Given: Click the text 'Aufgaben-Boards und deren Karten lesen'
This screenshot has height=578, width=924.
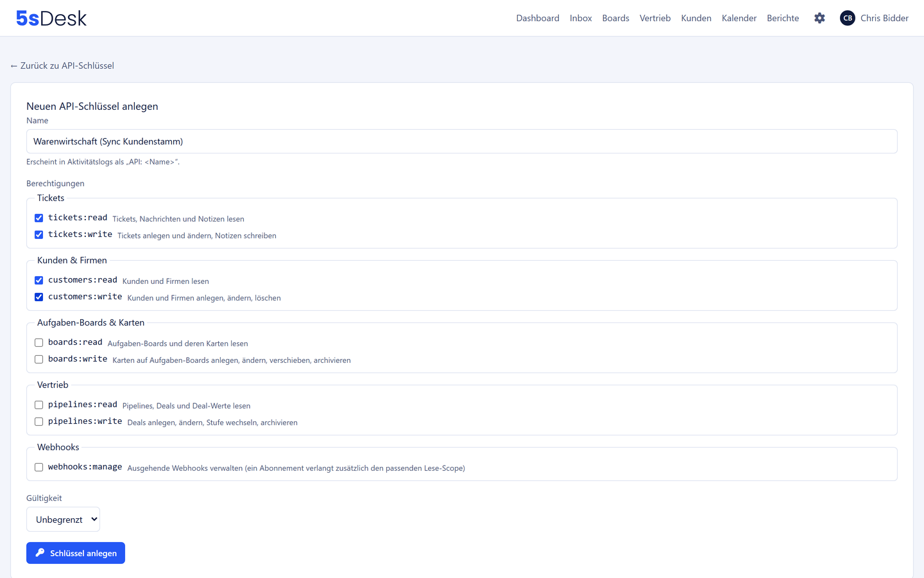Looking at the screenshot, I should pos(178,344).
